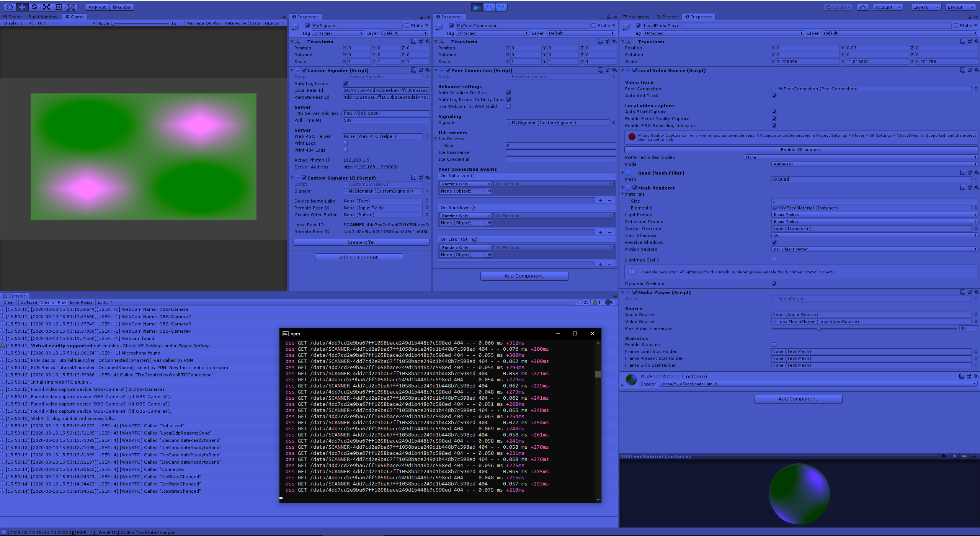Click the cloud services icon in top right
The width and height of the screenshot is (980, 536).
[862, 7]
